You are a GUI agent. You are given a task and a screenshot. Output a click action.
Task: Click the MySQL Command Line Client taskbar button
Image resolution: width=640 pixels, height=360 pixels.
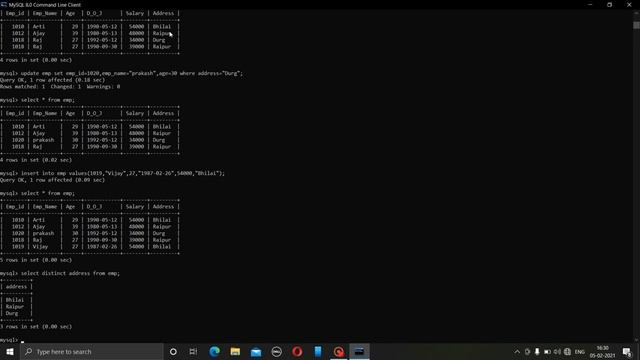tap(360, 351)
